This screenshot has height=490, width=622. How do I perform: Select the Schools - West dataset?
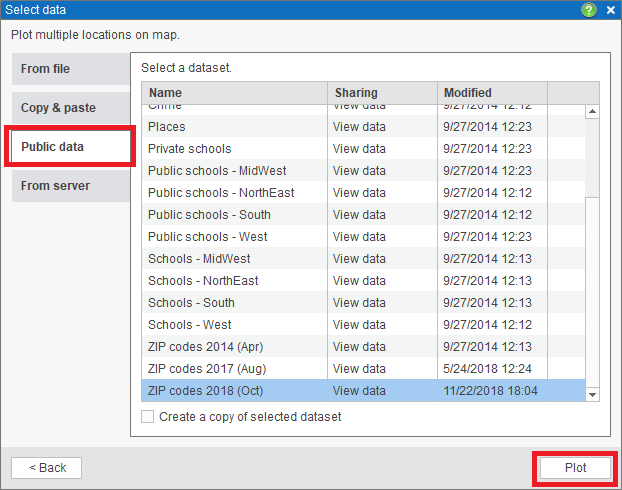[x=189, y=325]
